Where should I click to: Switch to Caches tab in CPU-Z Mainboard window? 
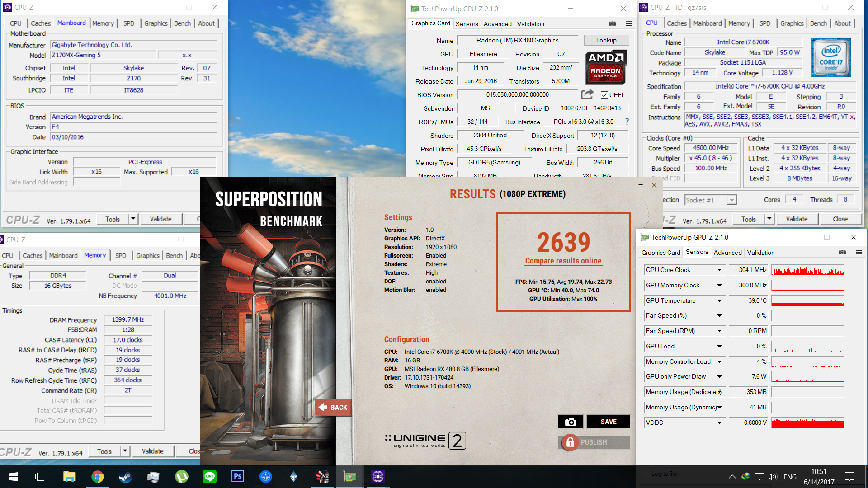click(x=41, y=23)
